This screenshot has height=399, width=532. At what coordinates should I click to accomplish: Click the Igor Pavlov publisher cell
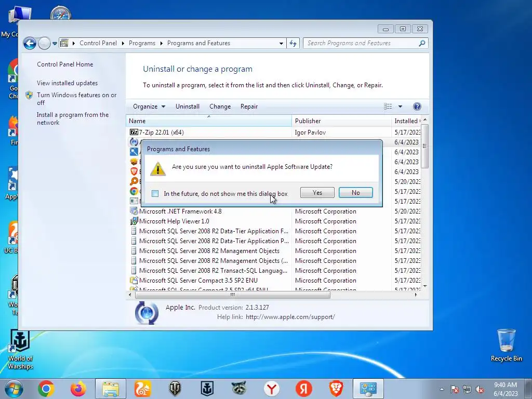[310, 132]
